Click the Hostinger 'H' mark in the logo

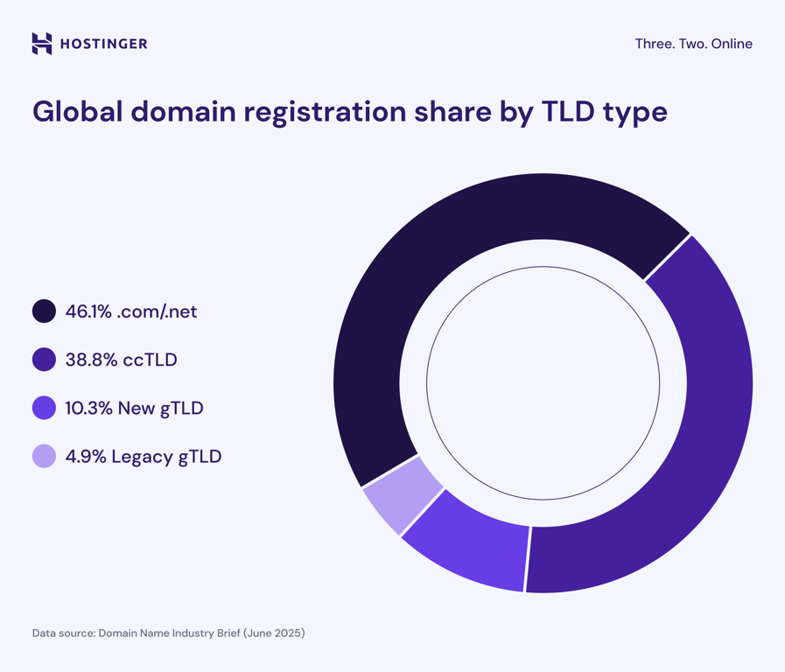coord(41,43)
